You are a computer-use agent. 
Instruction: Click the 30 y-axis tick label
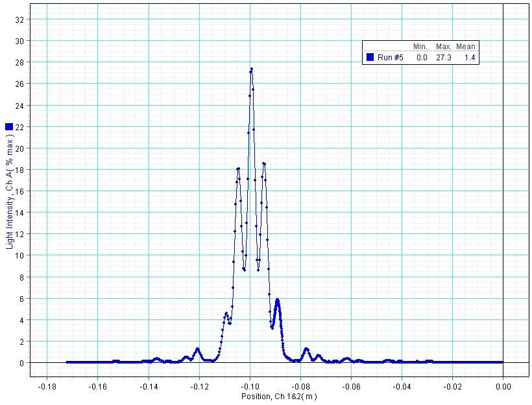click(x=20, y=41)
